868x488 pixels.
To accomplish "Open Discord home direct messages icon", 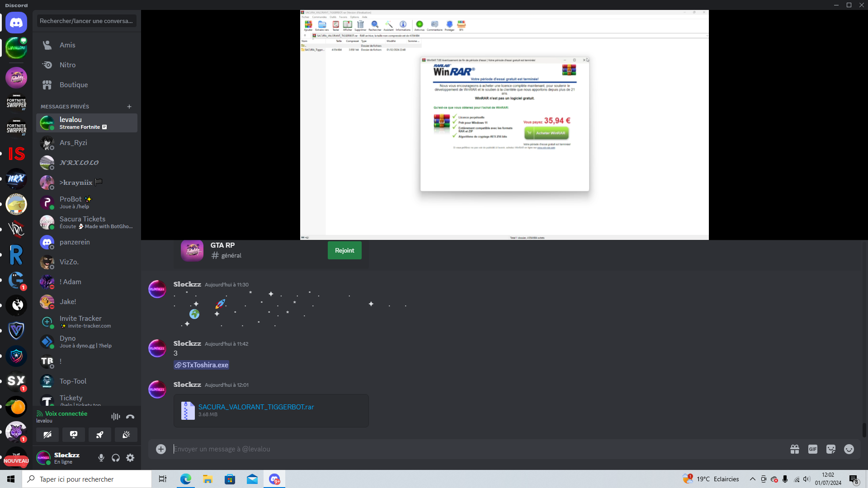I will point(16,23).
